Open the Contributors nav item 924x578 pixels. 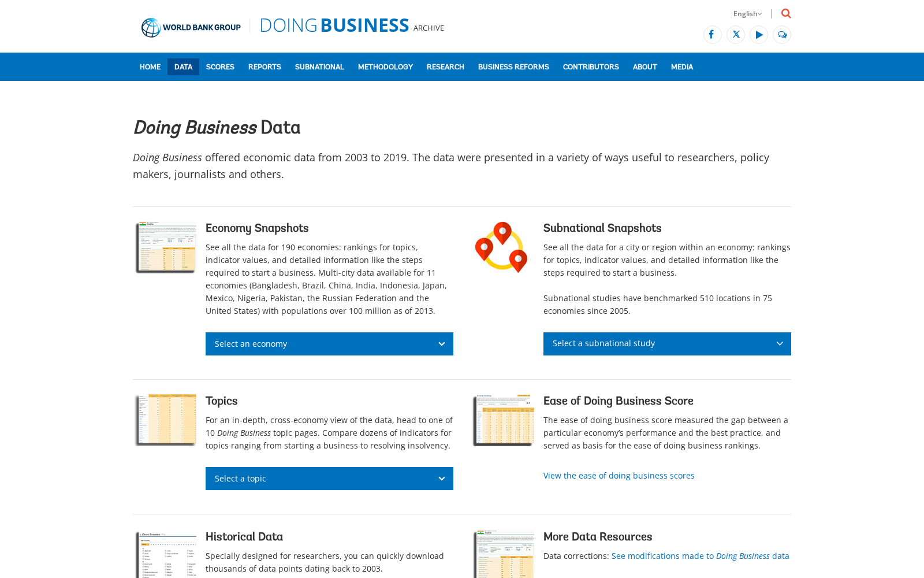(591, 67)
